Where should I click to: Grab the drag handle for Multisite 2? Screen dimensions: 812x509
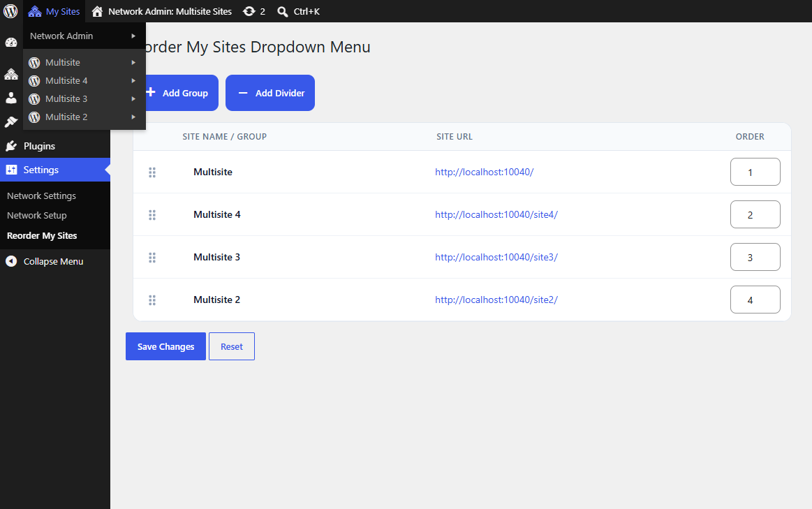(x=152, y=300)
